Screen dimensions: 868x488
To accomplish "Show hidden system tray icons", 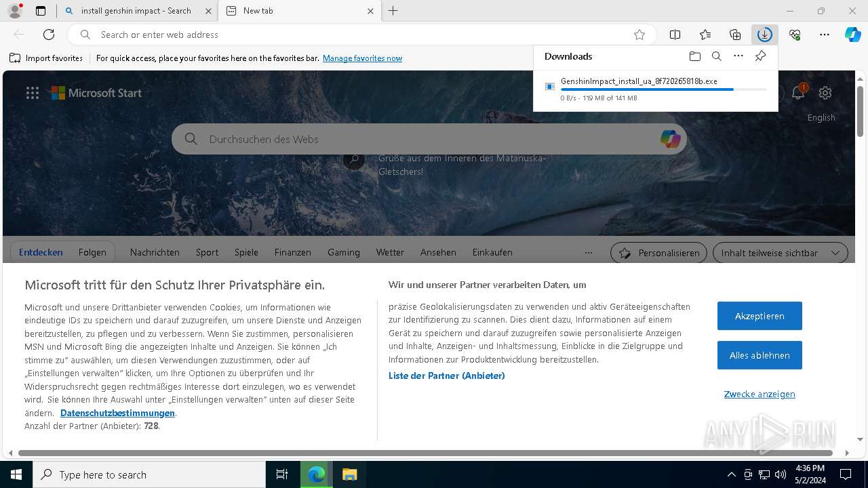I will pos(731,474).
